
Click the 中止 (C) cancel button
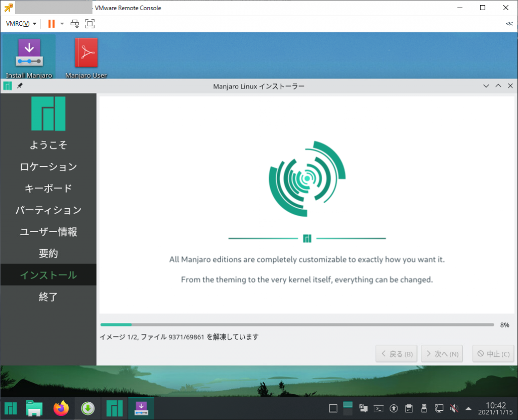(x=493, y=354)
